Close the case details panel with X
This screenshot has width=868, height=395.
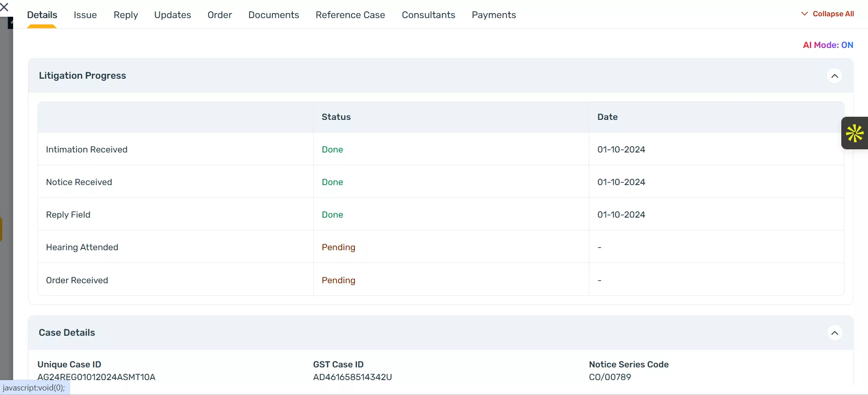(x=5, y=7)
